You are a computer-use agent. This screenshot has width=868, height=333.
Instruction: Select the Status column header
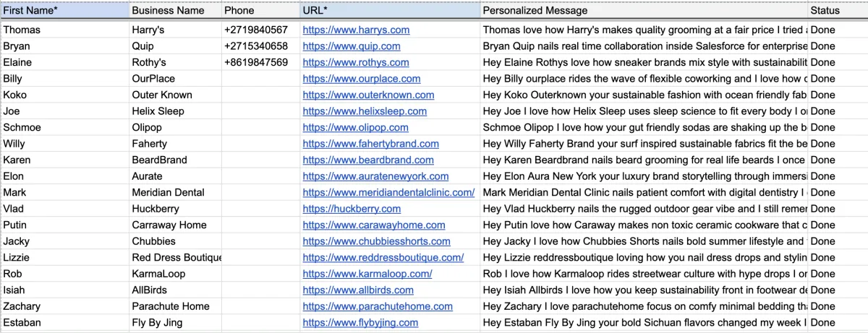pyautogui.click(x=838, y=11)
